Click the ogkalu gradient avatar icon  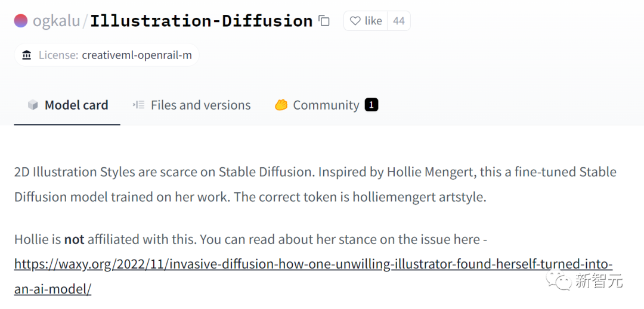pyautogui.click(x=20, y=20)
